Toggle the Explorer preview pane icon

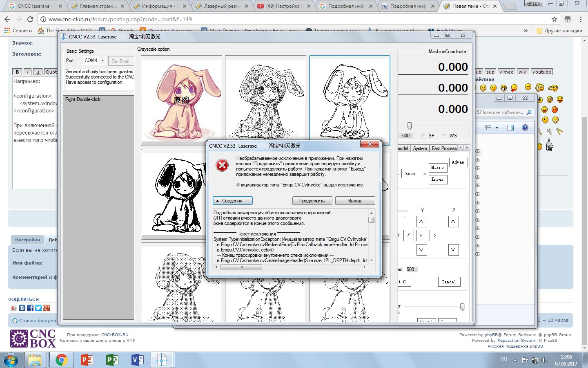tap(510, 128)
